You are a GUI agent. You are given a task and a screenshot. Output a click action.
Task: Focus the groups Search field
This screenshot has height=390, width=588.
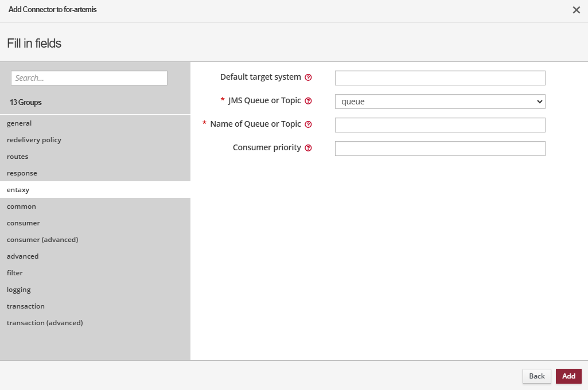pos(89,78)
